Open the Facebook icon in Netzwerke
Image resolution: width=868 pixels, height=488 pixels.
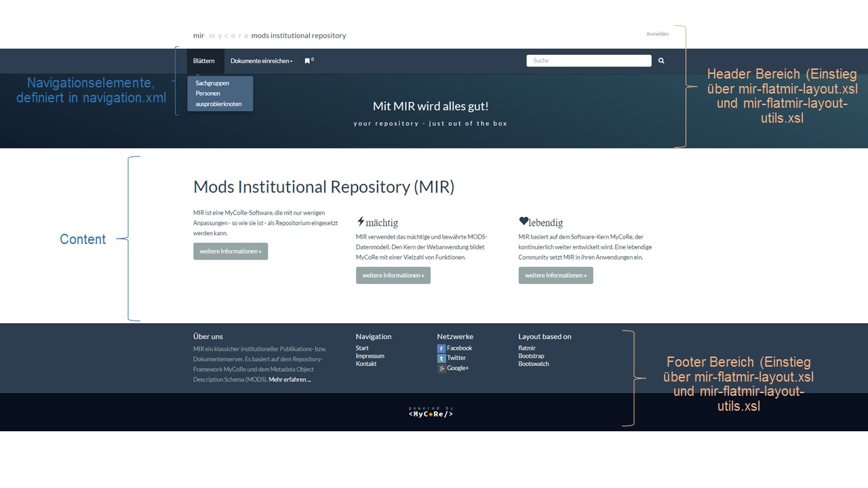coord(441,348)
